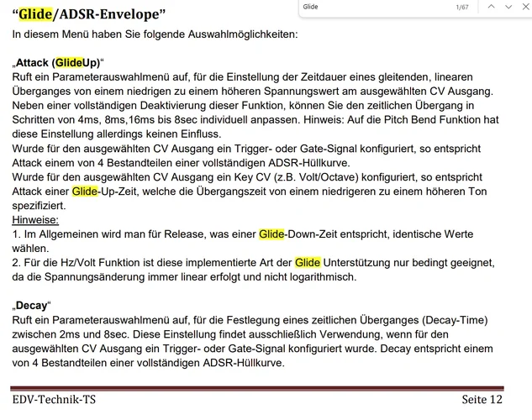532x420 pixels.
Task: Click the "Decay" subheading
Action: [x=32, y=306]
